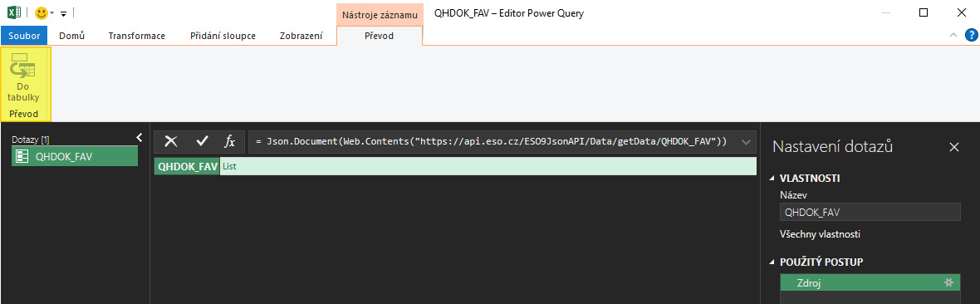Click the fx function icon
980x304 pixels.
click(x=230, y=142)
